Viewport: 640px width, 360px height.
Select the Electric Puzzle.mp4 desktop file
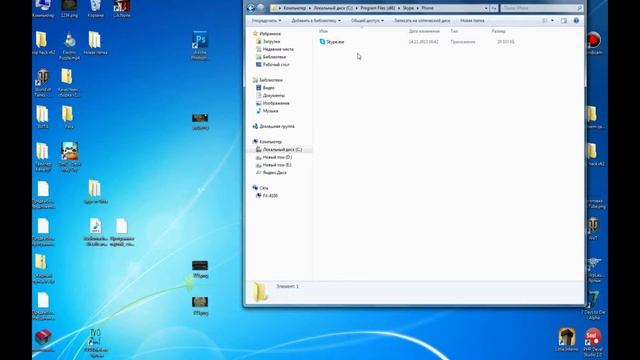(x=69, y=46)
